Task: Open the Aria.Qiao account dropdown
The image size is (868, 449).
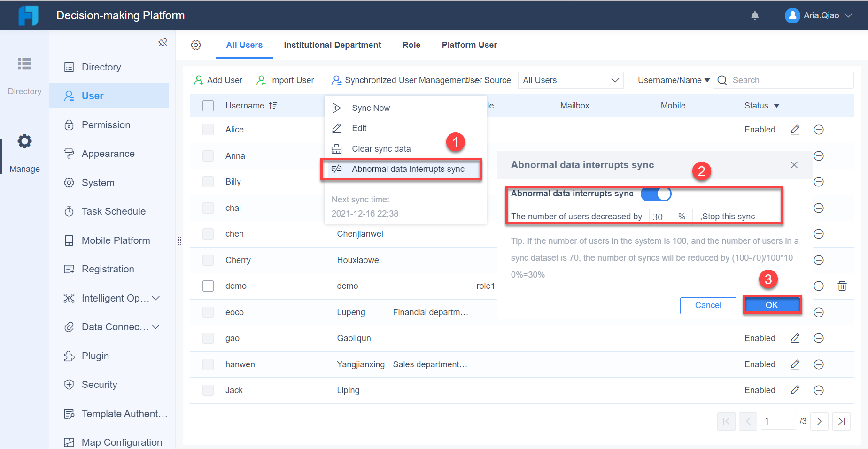Action: click(819, 15)
